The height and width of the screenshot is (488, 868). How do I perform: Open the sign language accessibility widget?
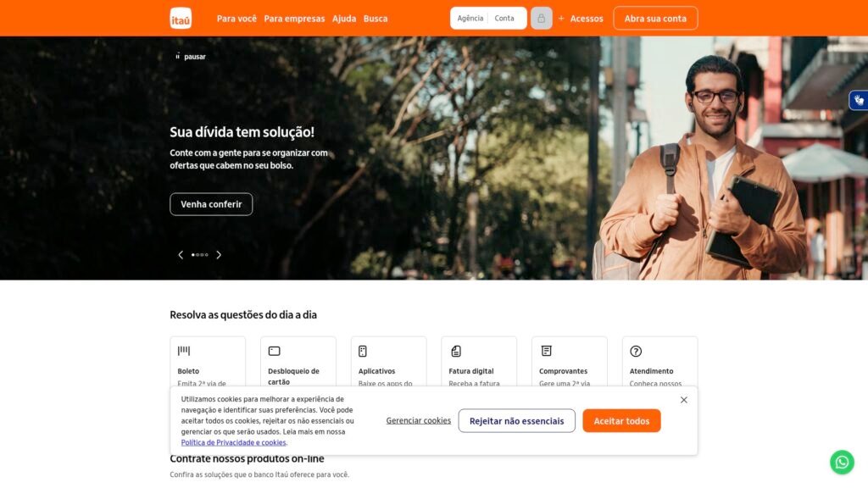tap(859, 101)
